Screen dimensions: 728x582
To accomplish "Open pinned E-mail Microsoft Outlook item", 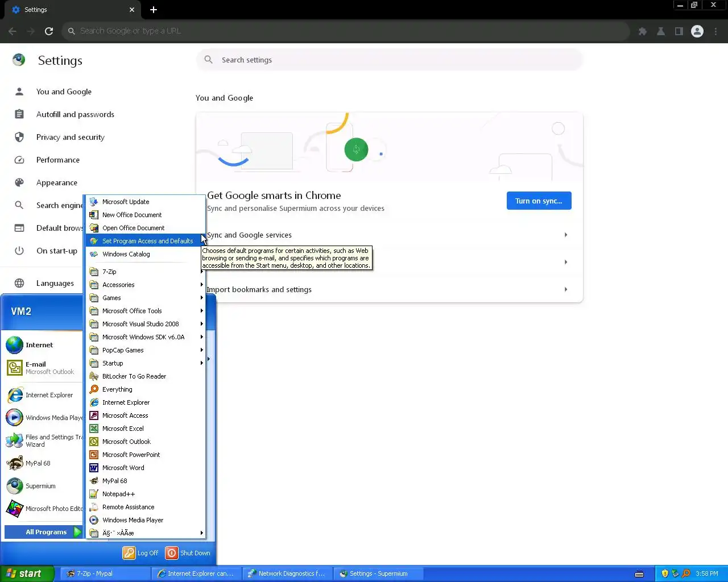I will [x=43, y=368].
